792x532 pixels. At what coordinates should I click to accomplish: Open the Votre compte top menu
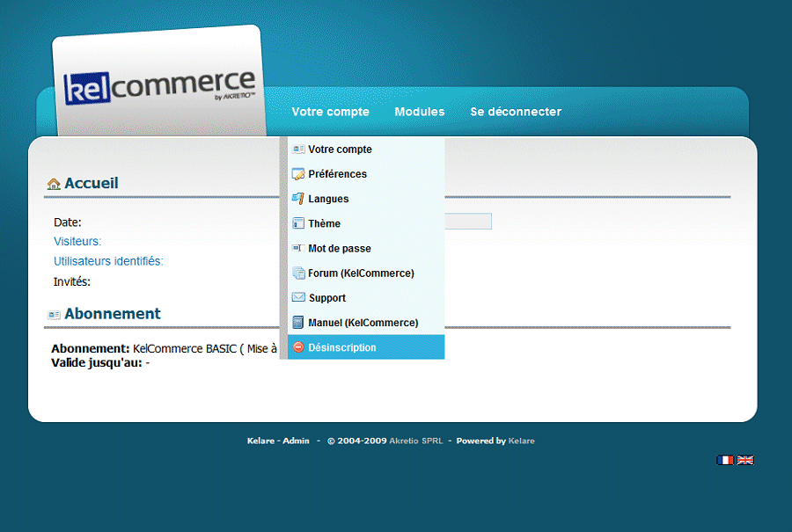pyautogui.click(x=330, y=112)
